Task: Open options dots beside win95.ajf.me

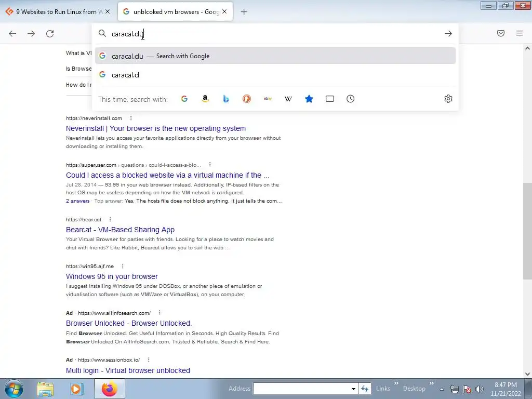Action: click(x=123, y=267)
